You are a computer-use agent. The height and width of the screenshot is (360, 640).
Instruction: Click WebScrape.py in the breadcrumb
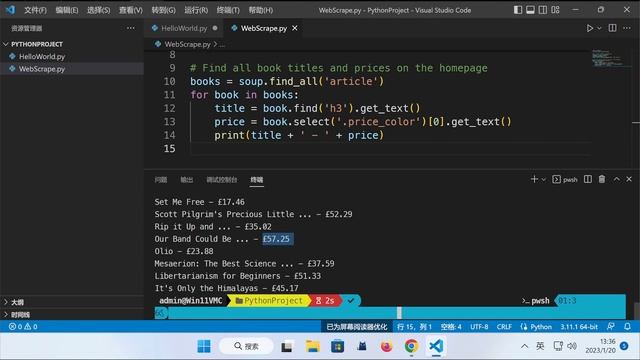tap(187, 44)
